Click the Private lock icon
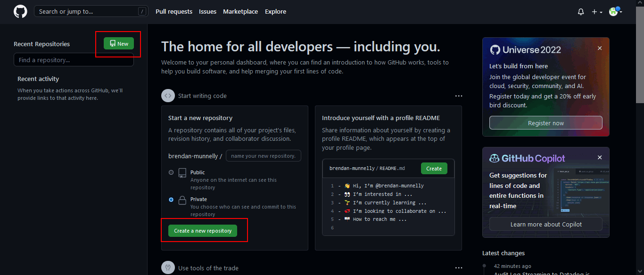 [182, 200]
